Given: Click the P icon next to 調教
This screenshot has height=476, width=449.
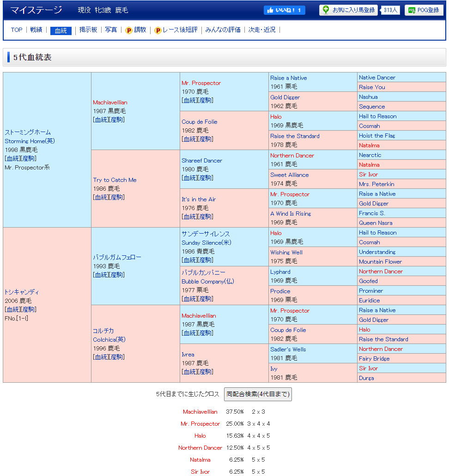Looking at the screenshot, I should pos(129,30).
